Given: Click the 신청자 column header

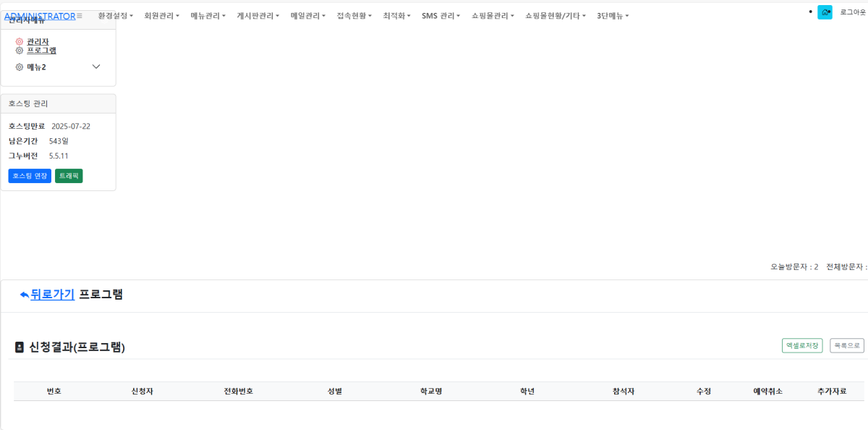Looking at the screenshot, I should [142, 391].
